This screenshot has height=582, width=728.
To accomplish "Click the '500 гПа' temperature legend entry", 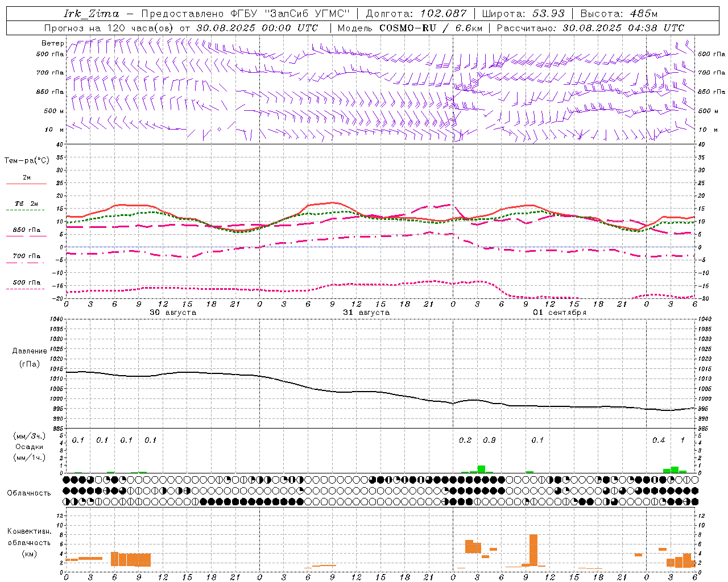I will pos(26,282).
